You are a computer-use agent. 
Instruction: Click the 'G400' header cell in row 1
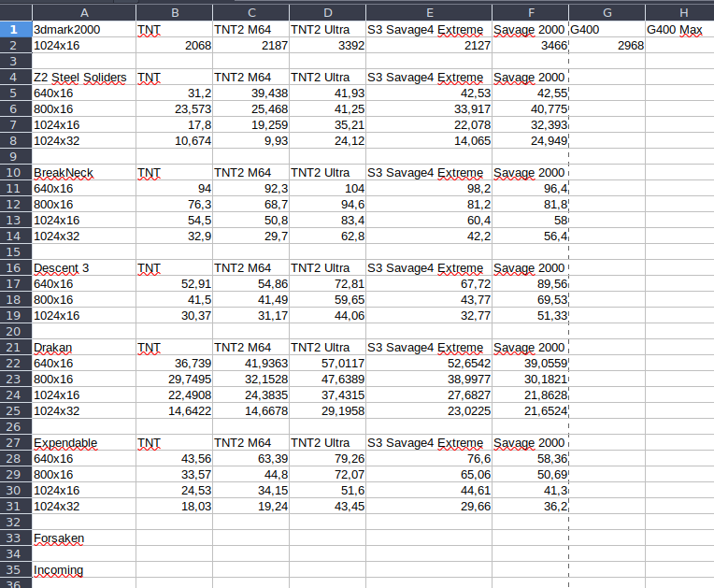(x=607, y=30)
